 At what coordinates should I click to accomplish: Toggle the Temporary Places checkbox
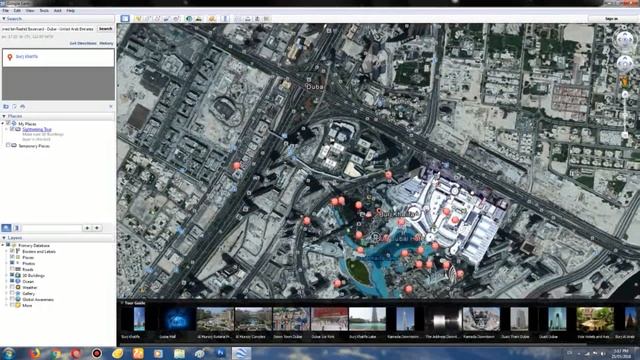pyautogui.click(x=8, y=145)
